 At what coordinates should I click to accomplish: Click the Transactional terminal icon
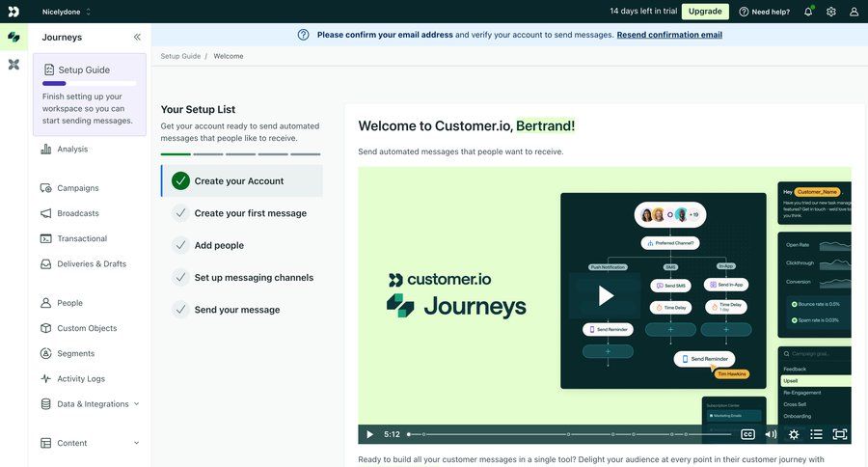[x=46, y=238]
